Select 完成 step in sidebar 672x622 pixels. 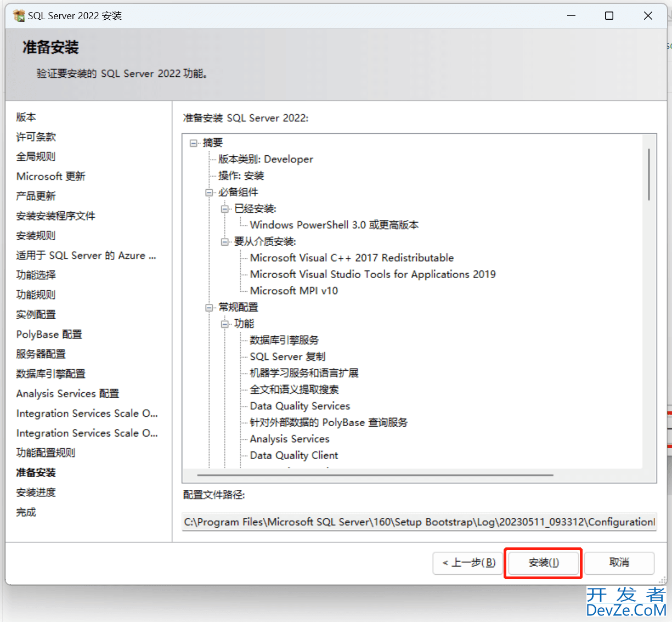[x=26, y=512]
